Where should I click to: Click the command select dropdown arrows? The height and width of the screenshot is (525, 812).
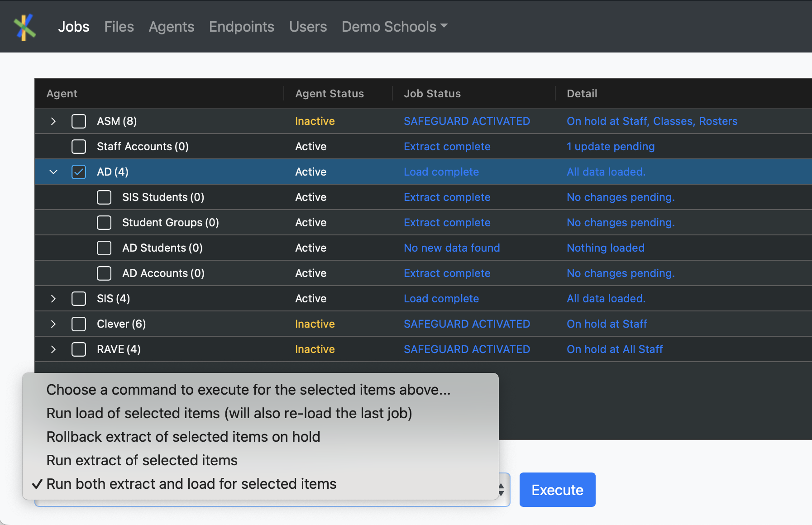[x=501, y=490]
